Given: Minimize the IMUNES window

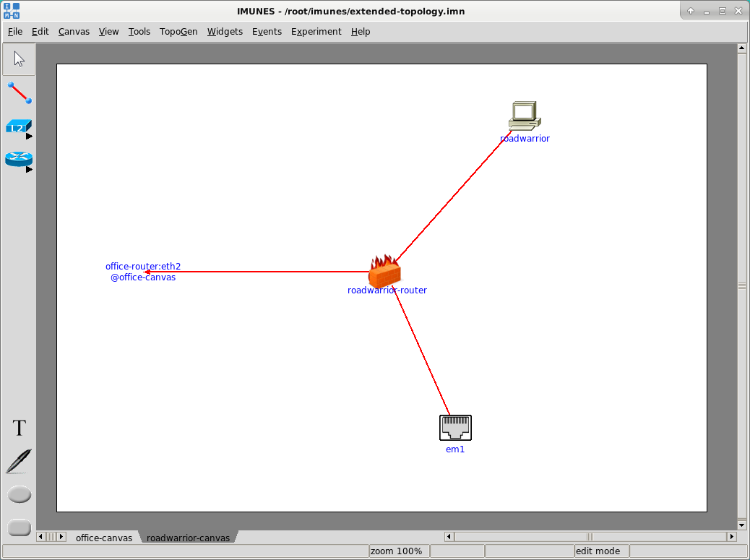Looking at the screenshot, I should (707, 11).
